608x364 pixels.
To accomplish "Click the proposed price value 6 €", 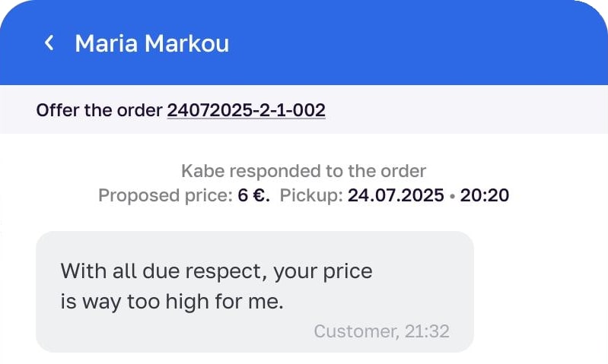I will pos(253,195).
